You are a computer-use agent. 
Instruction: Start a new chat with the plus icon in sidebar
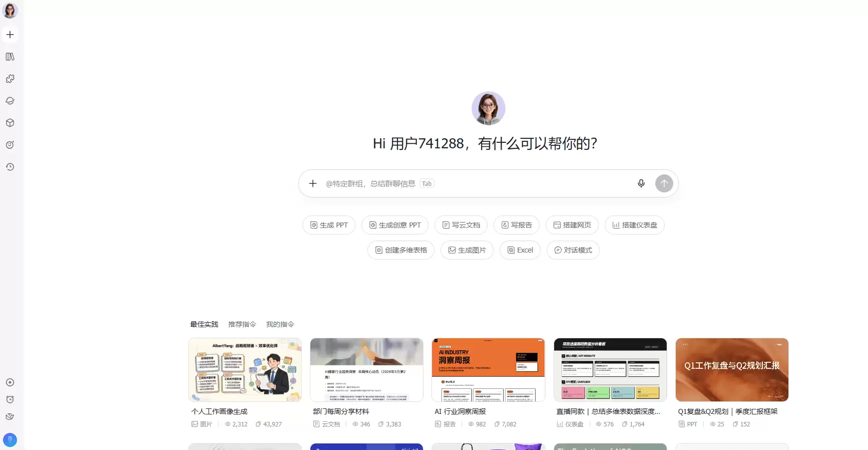10,35
